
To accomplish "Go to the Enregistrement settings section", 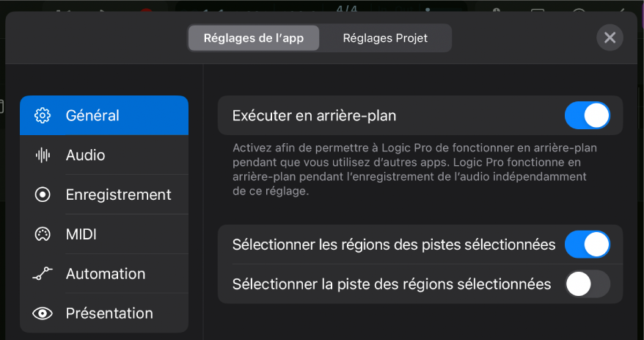I will pyautogui.click(x=118, y=195).
